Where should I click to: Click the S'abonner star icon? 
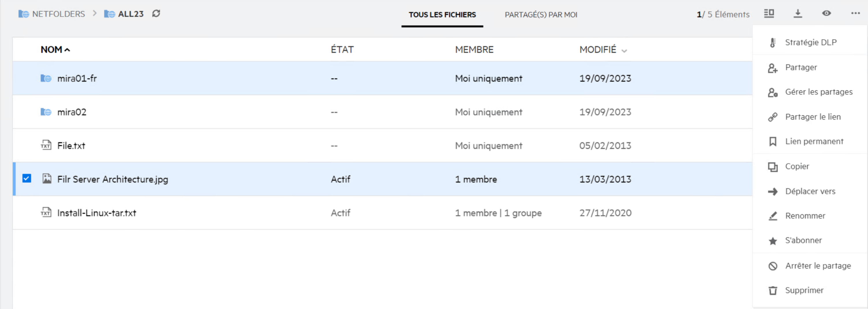coord(773,241)
